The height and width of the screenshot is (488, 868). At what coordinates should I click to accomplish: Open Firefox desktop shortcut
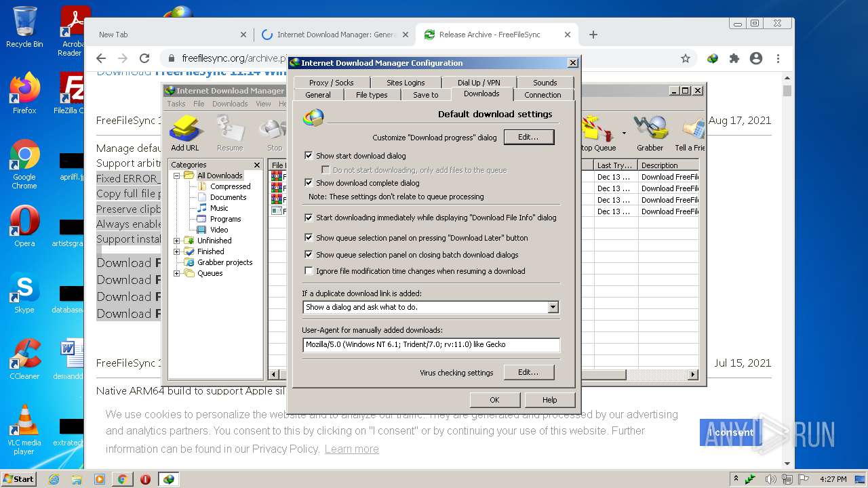click(x=24, y=94)
